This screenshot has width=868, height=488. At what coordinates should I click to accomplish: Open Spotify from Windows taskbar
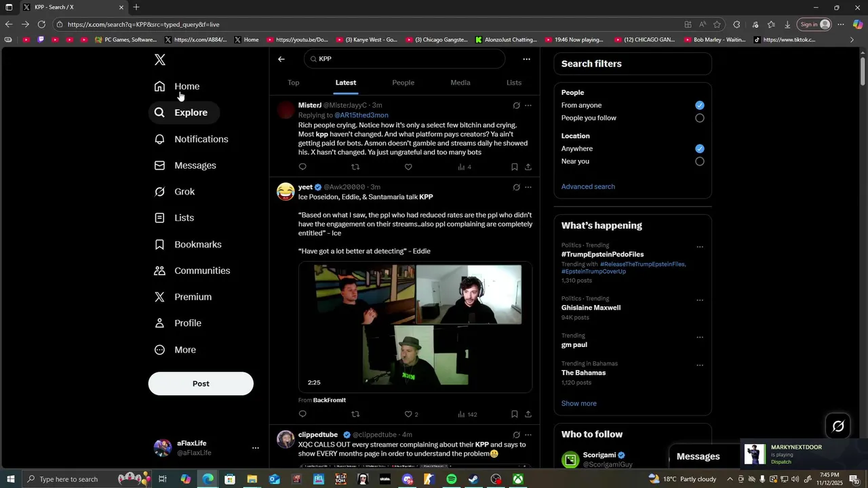(x=452, y=479)
